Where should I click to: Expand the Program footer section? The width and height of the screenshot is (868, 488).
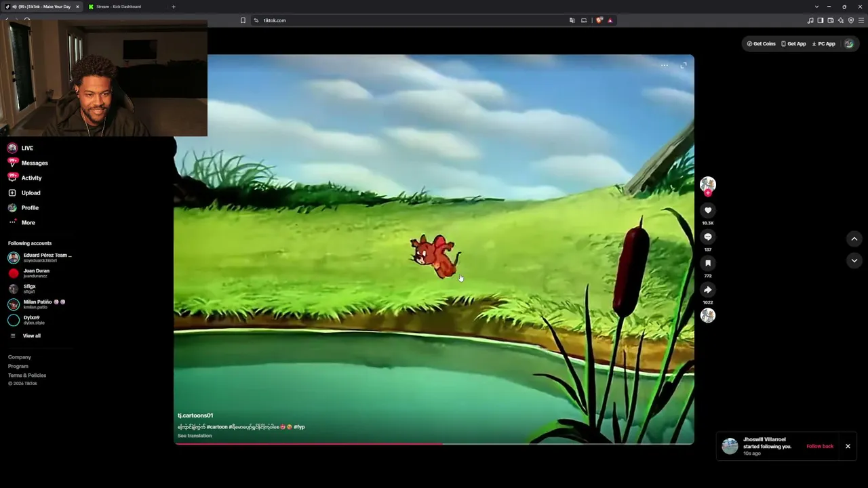click(x=18, y=366)
